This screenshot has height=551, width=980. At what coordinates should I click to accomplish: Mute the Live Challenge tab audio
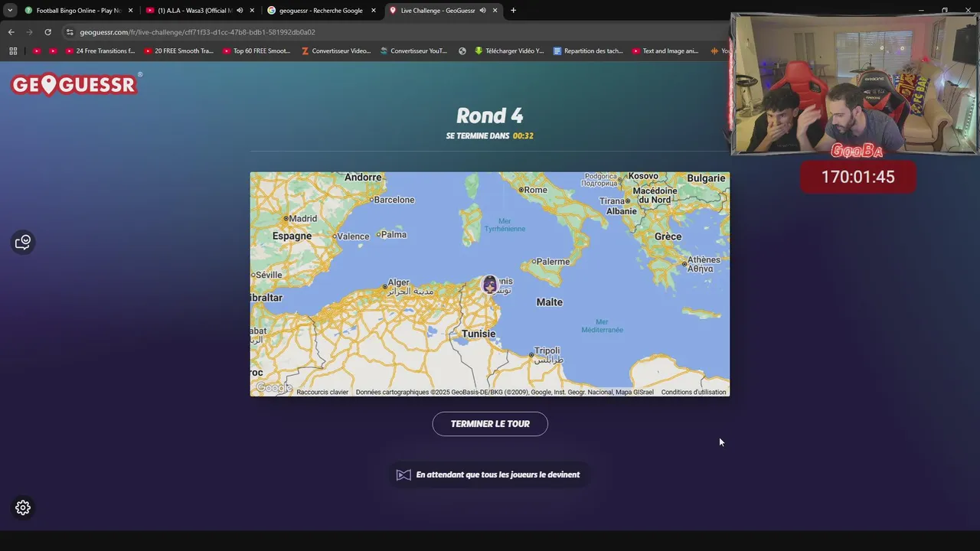(x=482, y=11)
